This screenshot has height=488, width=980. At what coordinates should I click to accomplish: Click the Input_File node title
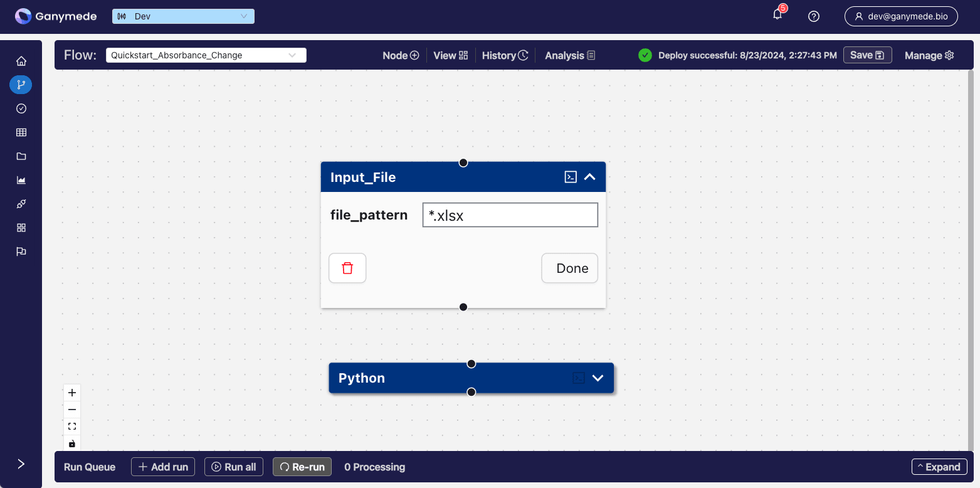pyautogui.click(x=363, y=178)
